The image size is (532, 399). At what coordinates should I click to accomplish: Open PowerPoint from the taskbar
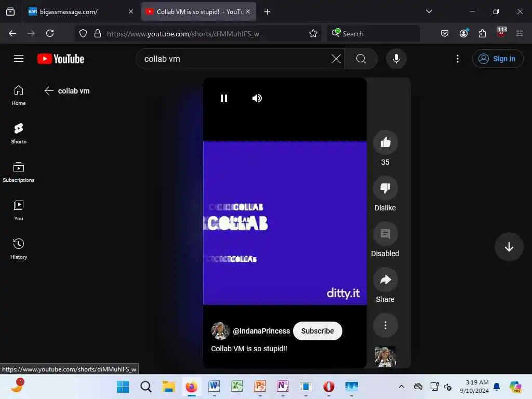[260, 387]
